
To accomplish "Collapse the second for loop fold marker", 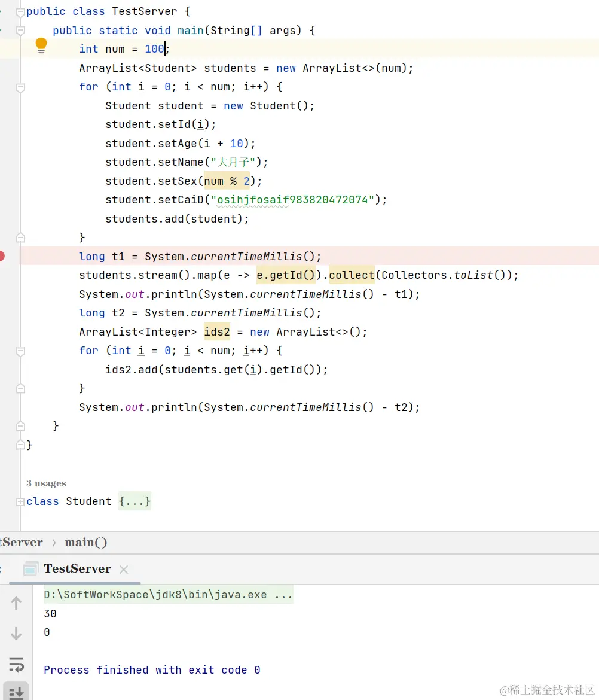I will click(20, 351).
